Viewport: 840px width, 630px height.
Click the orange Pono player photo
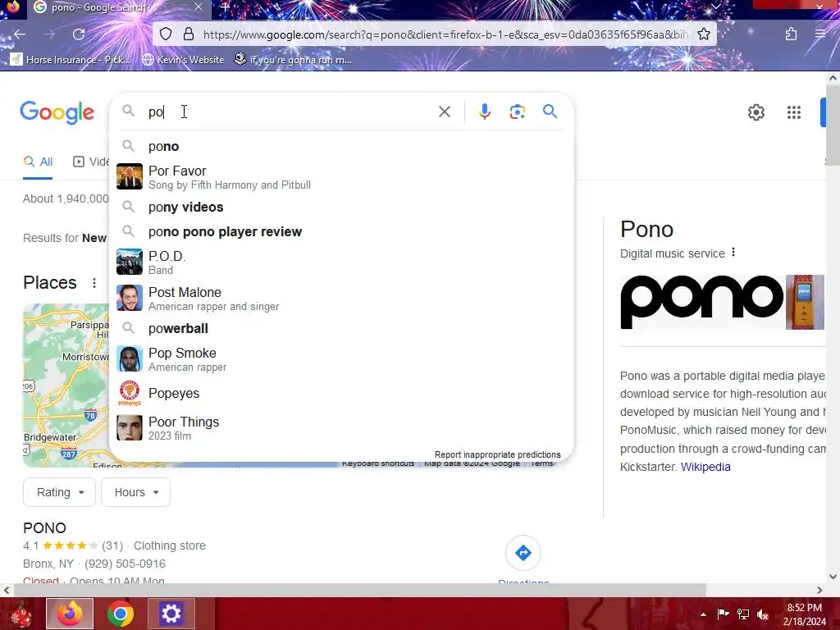pyautogui.click(x=805, y=302)
